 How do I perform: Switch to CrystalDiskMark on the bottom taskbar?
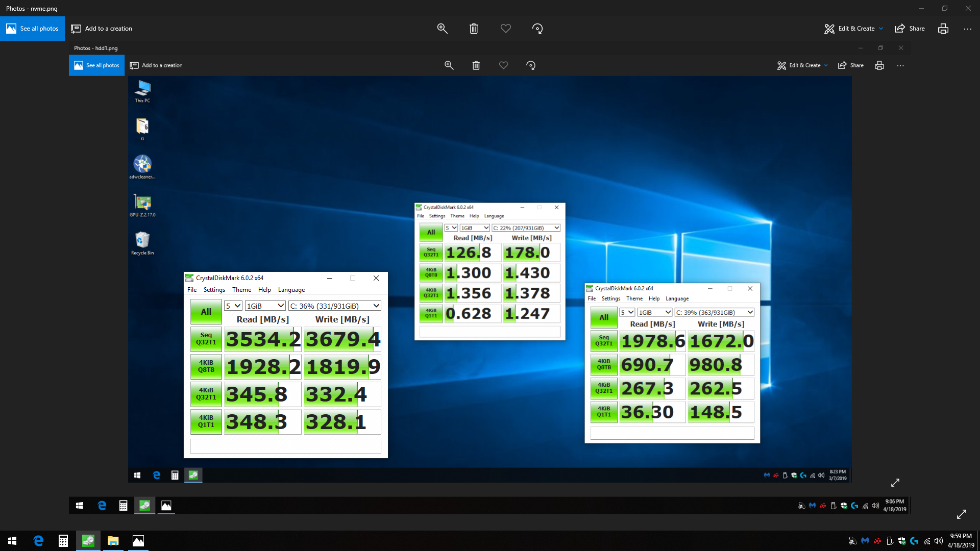click(x=88, y=541)
